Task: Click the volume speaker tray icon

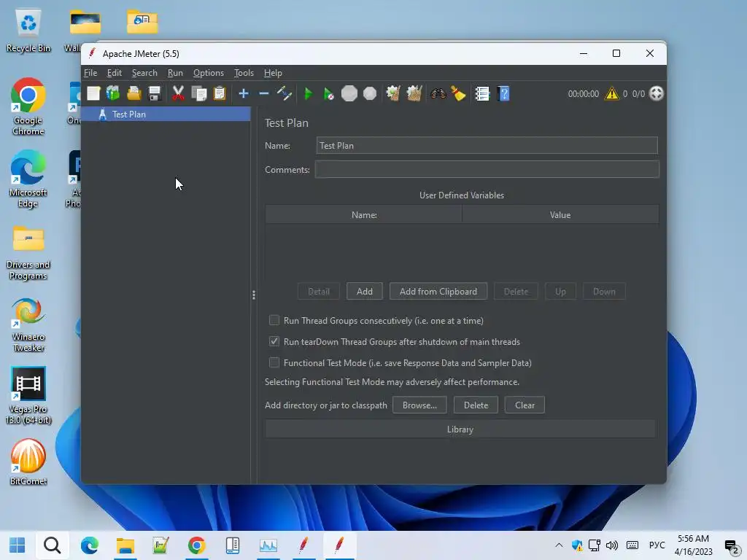Action: 612,545
